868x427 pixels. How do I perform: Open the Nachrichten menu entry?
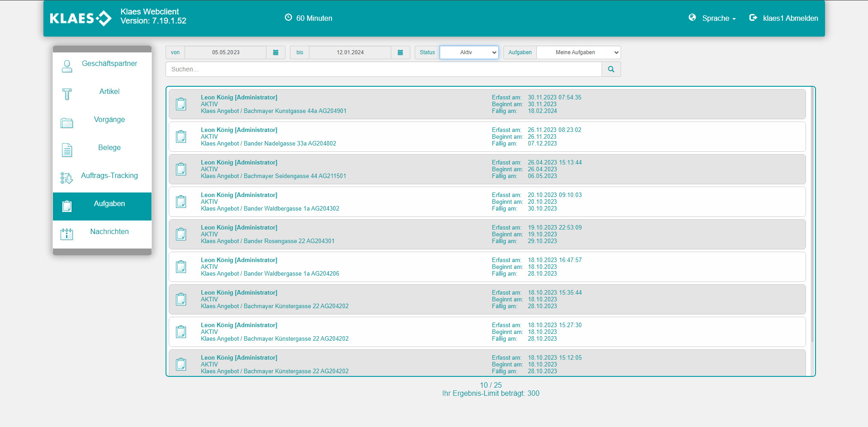coord(109,232)
